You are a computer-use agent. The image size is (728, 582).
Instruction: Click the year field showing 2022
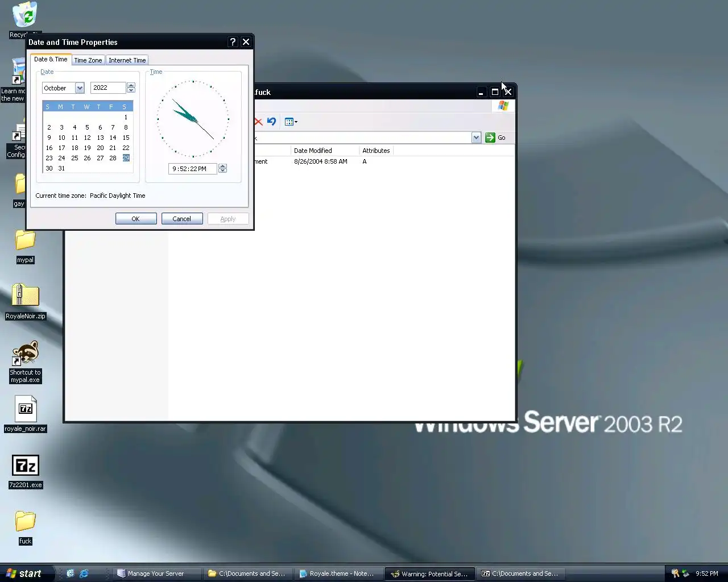coord(108,88)
